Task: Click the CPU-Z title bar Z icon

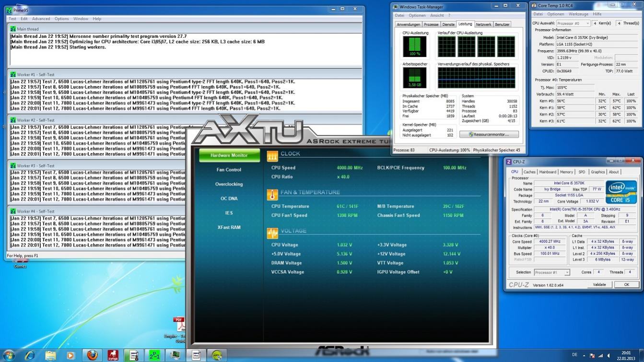Action: pyautogui.click(x=509, y=162)
